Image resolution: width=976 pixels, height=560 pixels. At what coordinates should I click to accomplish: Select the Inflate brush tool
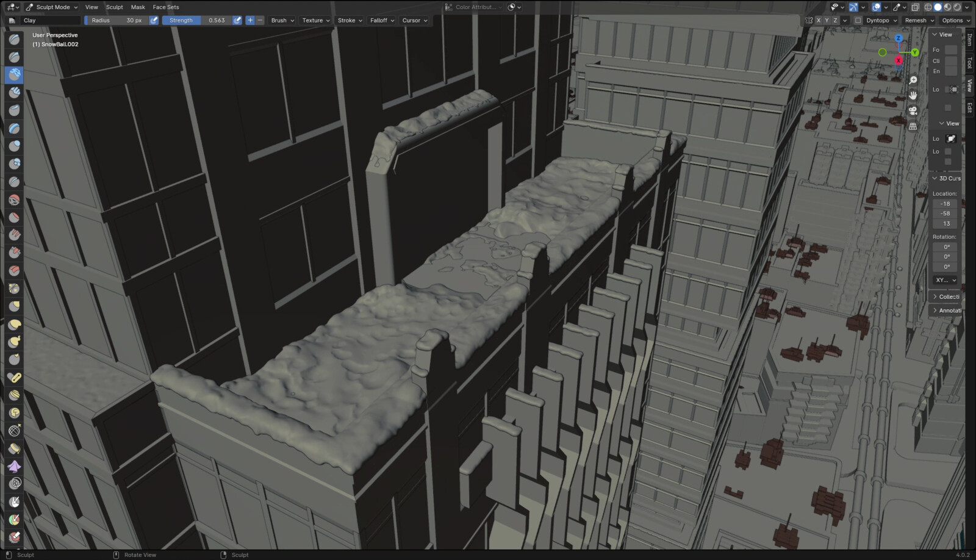14,146
